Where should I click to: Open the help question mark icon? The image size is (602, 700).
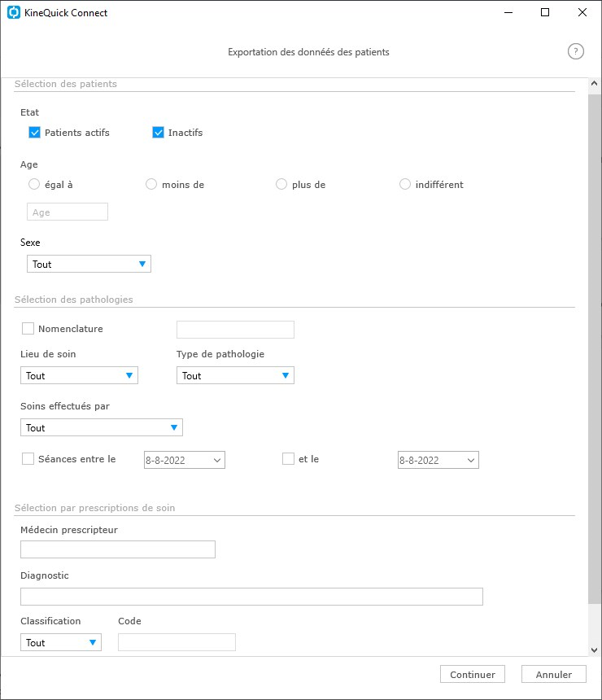tap(576, 52)
